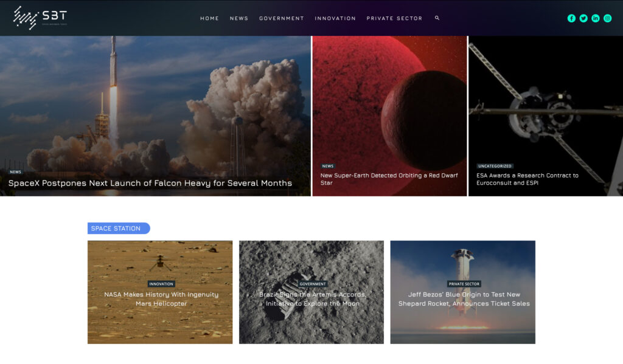
Task: Open the LinkedIn social icon
Action: pyautogui.click(x=595, y=18)
